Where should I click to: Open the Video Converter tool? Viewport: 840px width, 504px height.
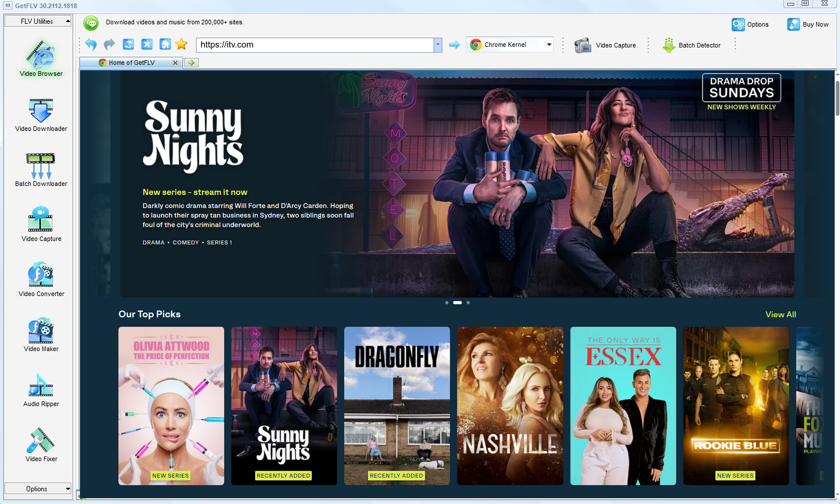point(41,279)
